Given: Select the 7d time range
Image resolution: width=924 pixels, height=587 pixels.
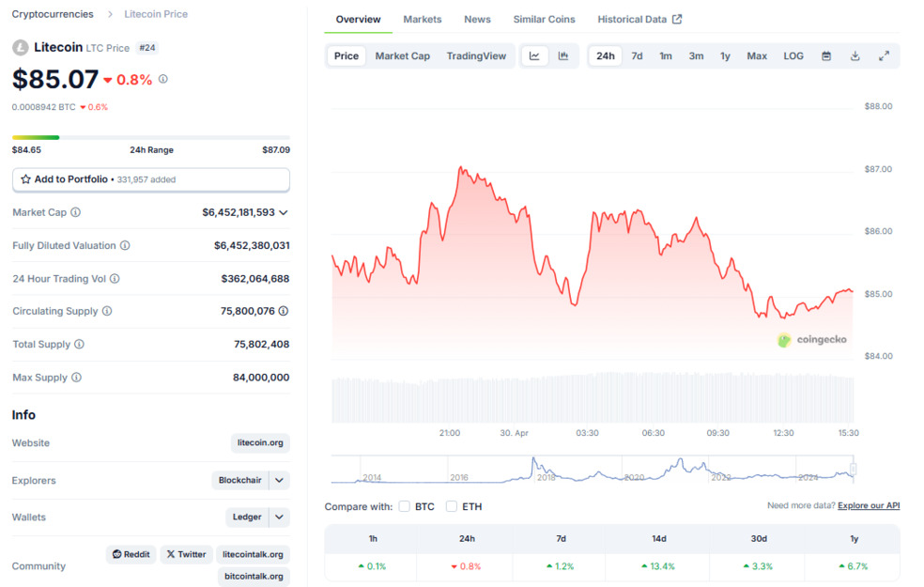Looking at the screenshot, I should 637,56.
